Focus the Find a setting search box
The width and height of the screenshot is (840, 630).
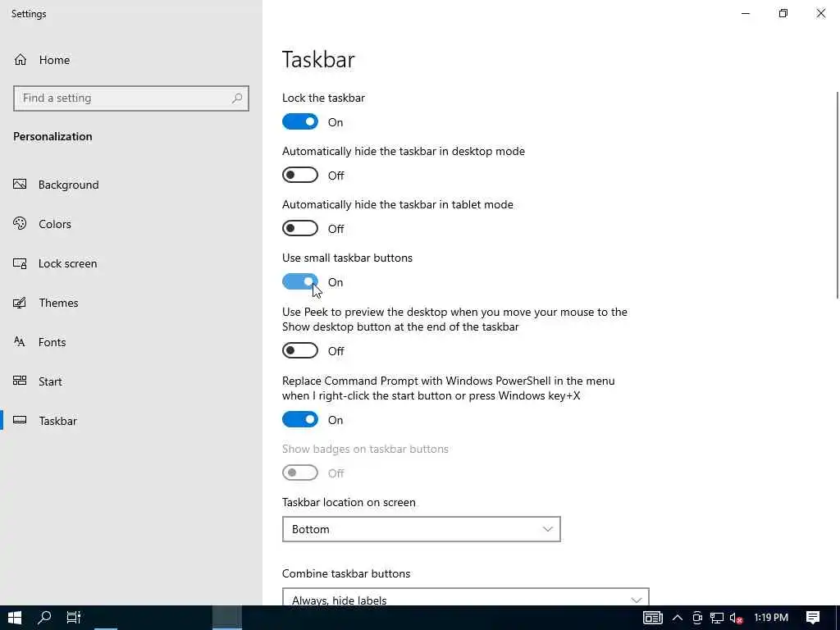click(x=130, y=98)
